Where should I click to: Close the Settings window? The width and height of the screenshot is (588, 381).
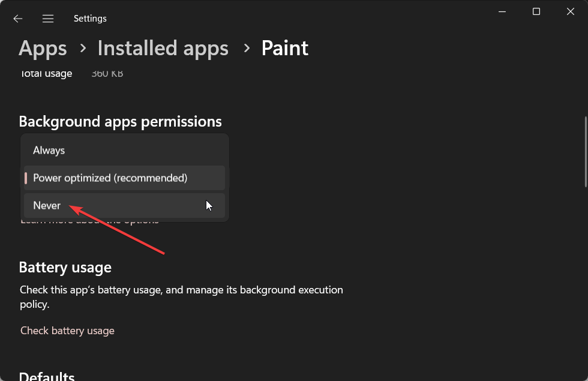coord(571,11)
